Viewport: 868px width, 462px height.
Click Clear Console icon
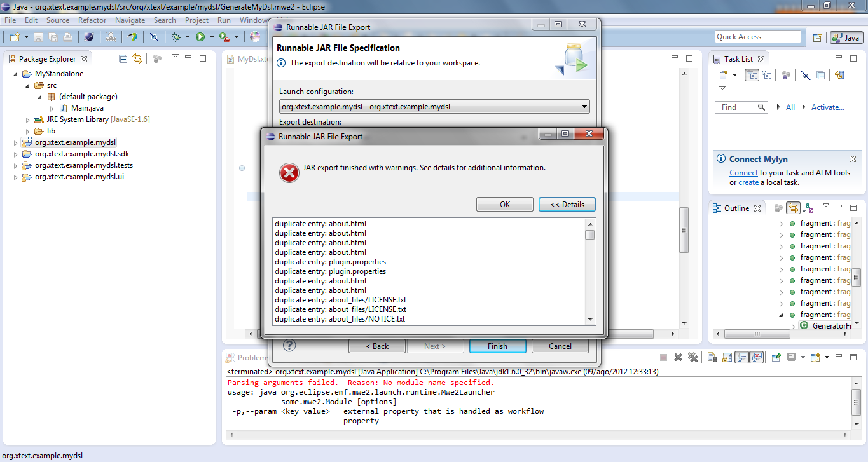tap(713, 358)
